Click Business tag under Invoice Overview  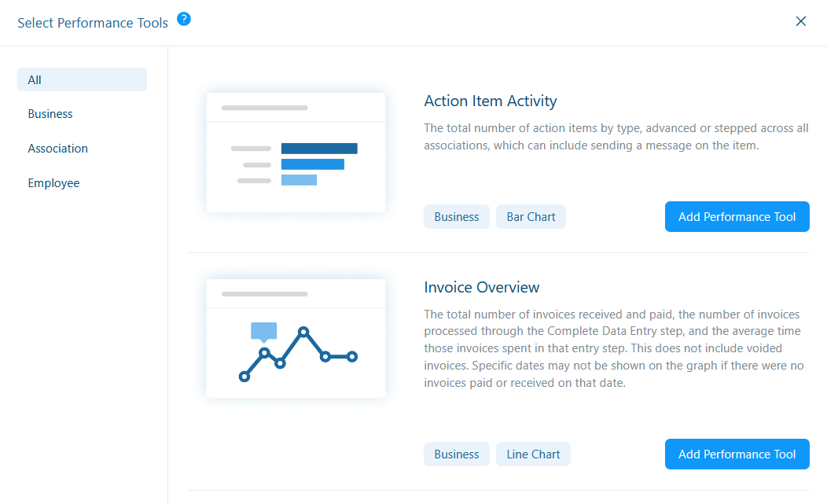tap(456, 454)
